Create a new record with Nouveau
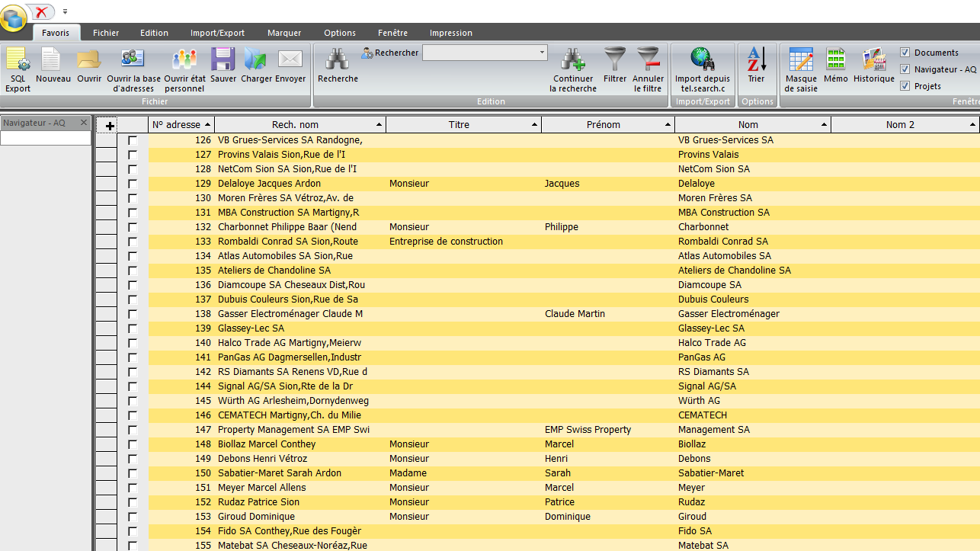Screen dimensions: 980x551 coord(53,66)
